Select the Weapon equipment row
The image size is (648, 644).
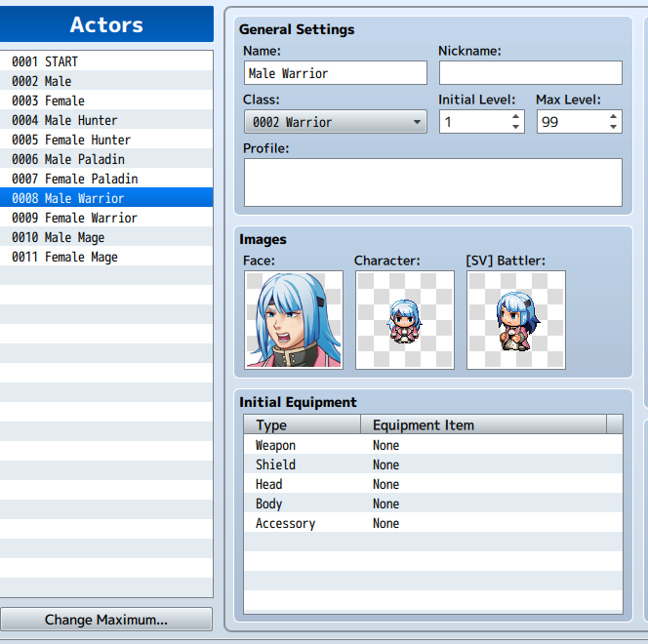433,445
